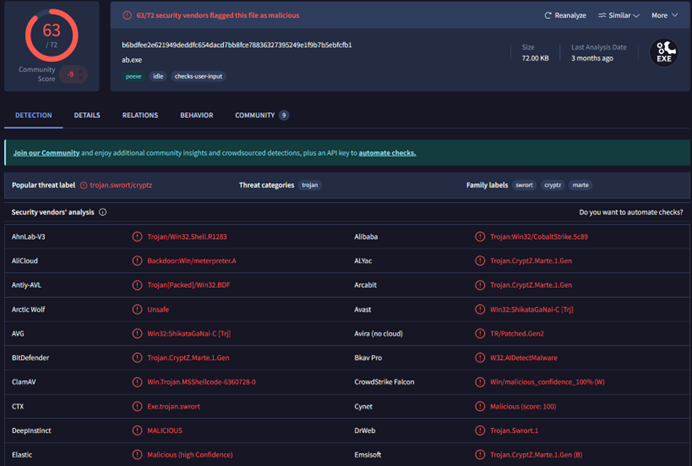Image resolution: width=692 pixels, height=466 pixels.
Task: Click the W32.AIDetectMalware detection result
Action: 523,358
